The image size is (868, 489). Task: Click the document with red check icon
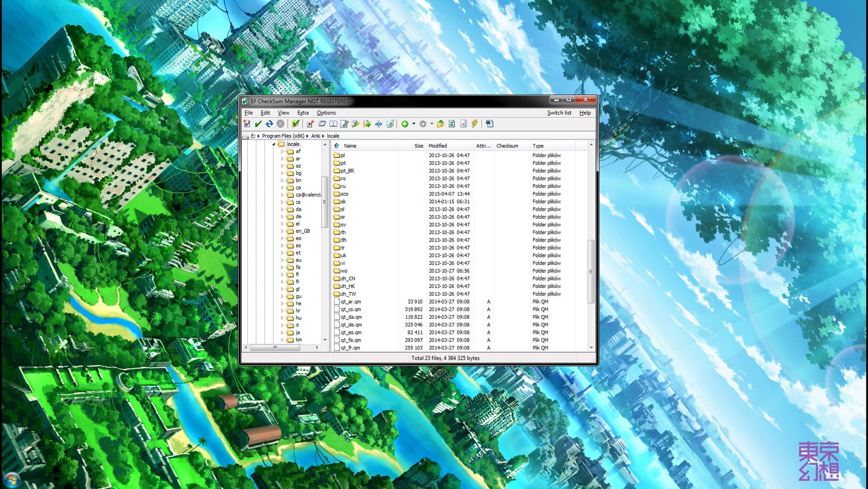463,124
